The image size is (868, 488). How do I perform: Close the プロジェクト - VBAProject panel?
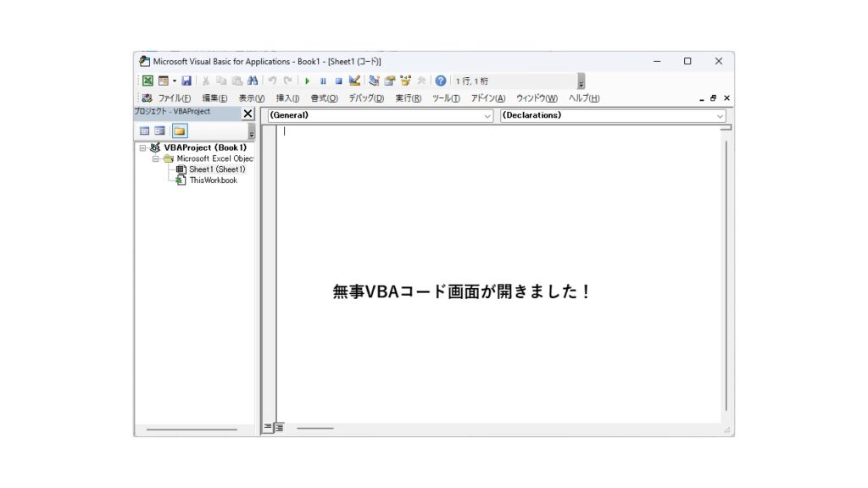[248, 114]
